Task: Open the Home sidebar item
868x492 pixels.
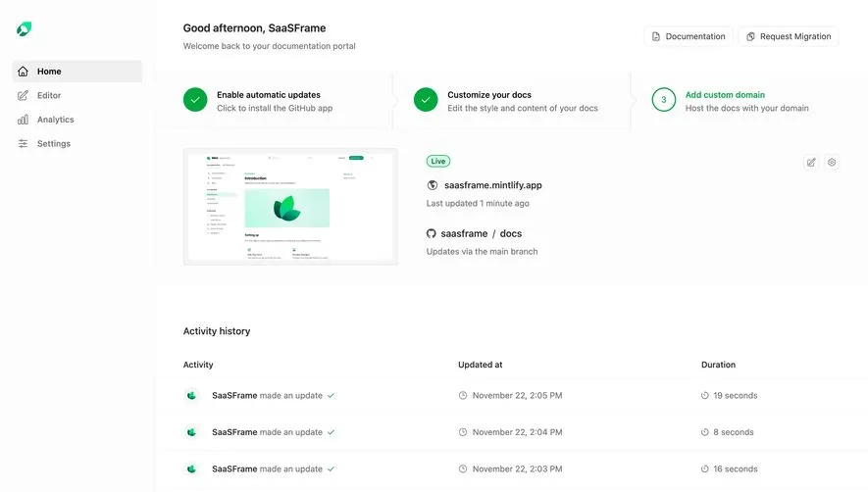Action: click(77, 72)
